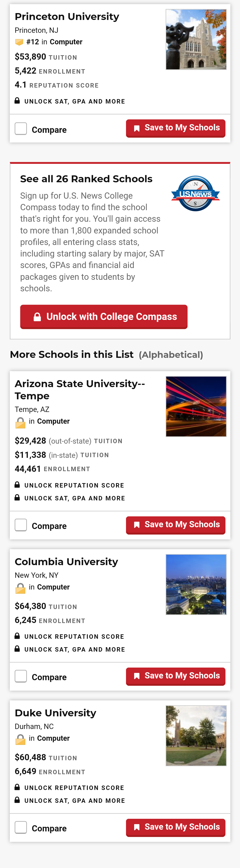
Task: Click Duke University's locked rank badge icon
Action: point(20,740)
